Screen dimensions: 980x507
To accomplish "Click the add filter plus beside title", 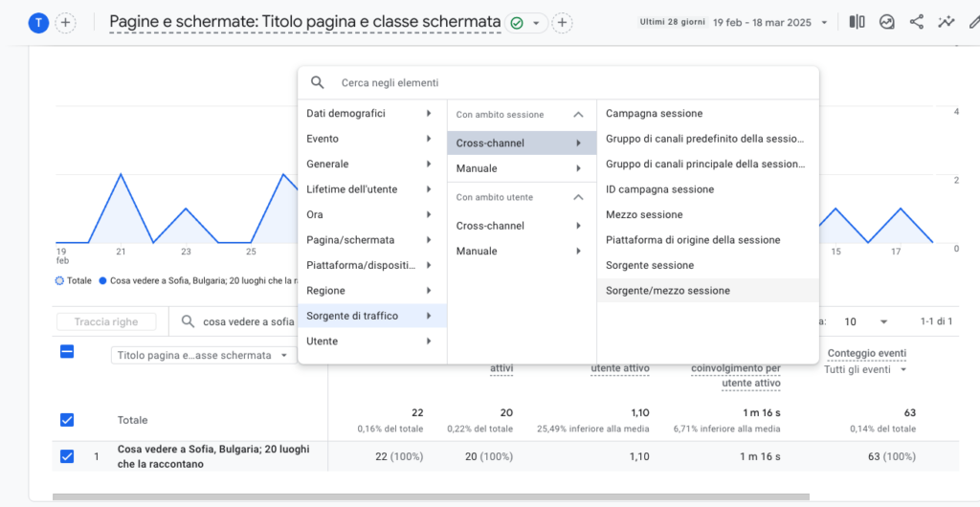I will click(x=563, y=23).
